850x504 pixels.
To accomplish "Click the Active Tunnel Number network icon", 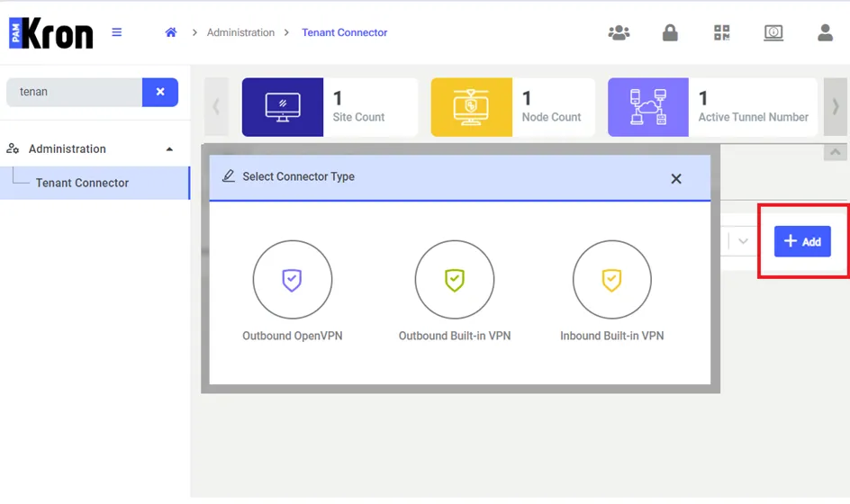I will pos(648,107).
